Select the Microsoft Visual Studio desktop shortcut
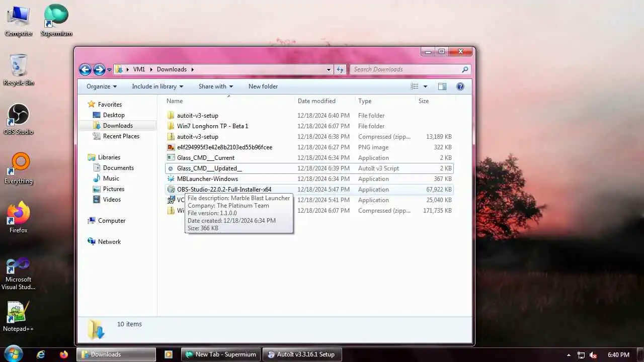This screenshot has width=644, height=362. [19, 274]
